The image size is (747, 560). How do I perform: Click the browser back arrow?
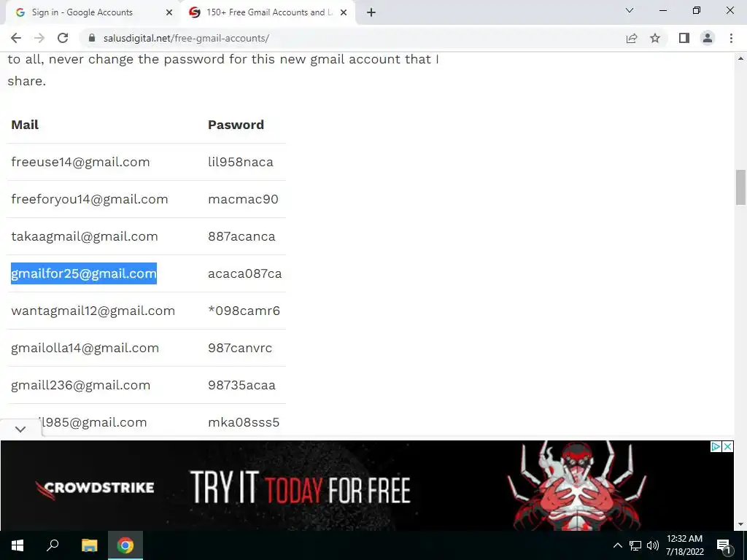[x=16, y=38]
